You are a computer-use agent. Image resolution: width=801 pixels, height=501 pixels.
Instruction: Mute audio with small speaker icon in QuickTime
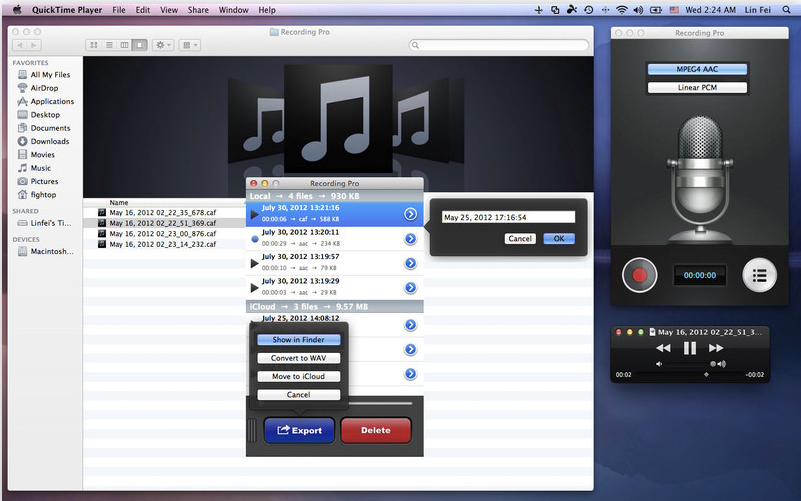point(658,364)
